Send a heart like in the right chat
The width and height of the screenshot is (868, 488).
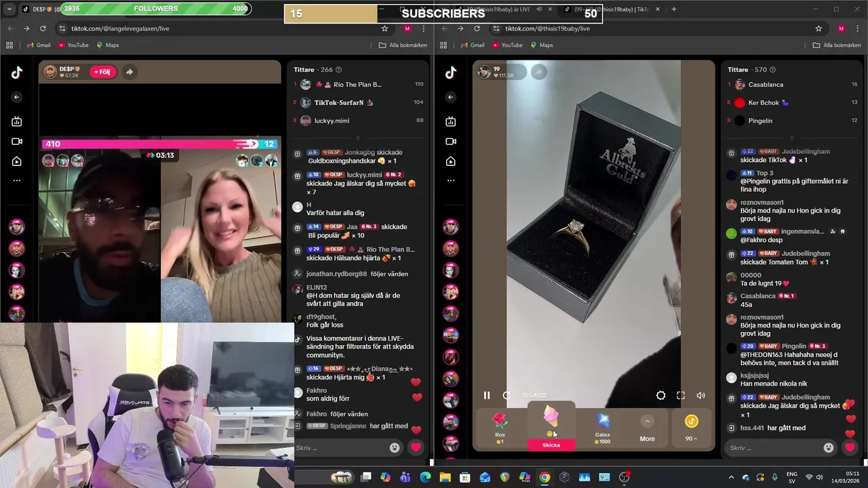point(850,447)
